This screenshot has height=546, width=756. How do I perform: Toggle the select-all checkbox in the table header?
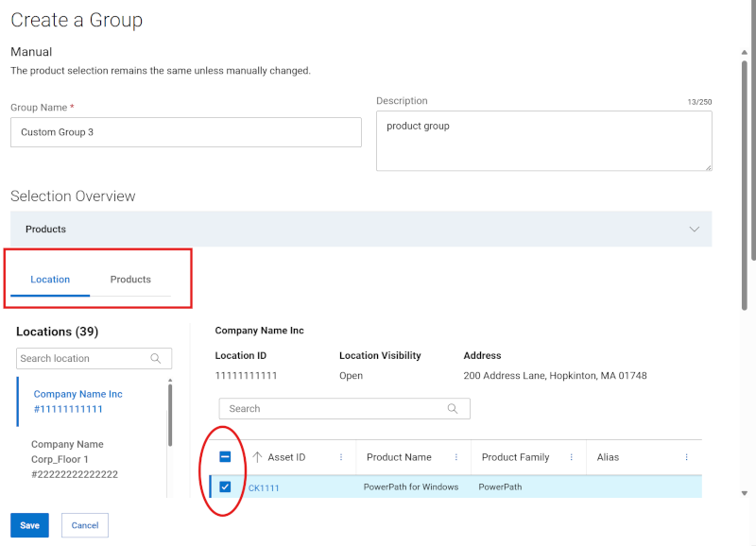225,457
